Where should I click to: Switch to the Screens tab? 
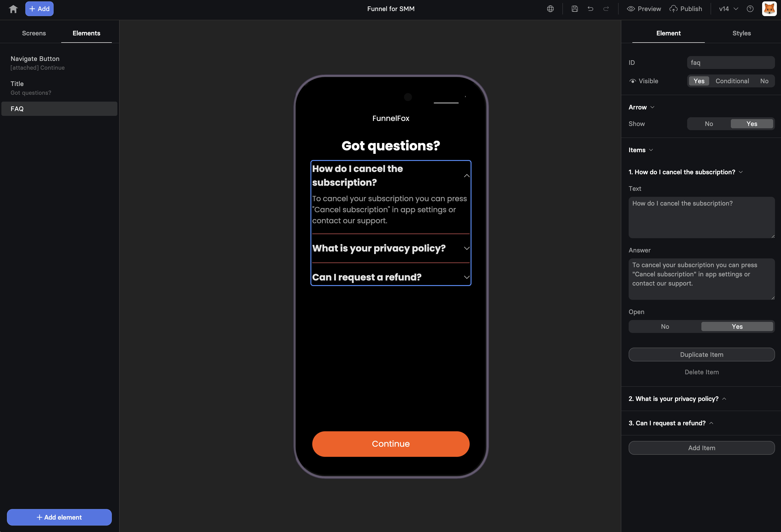34,33
